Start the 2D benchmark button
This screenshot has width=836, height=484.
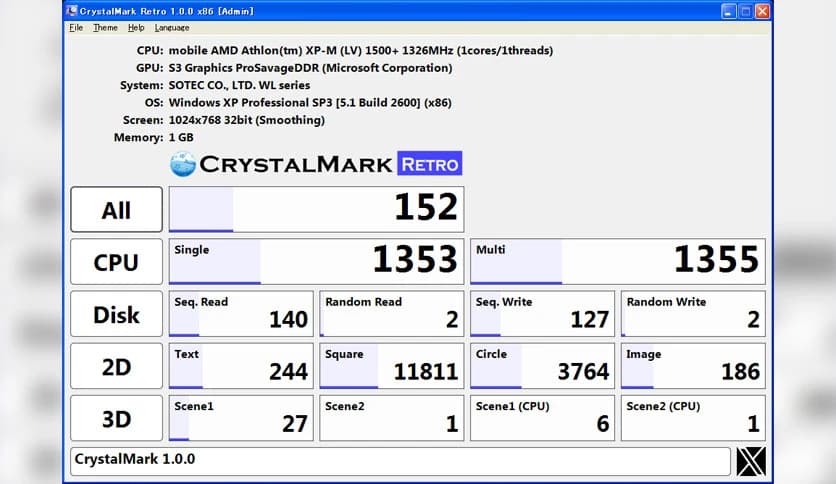(x=116, y=366)
